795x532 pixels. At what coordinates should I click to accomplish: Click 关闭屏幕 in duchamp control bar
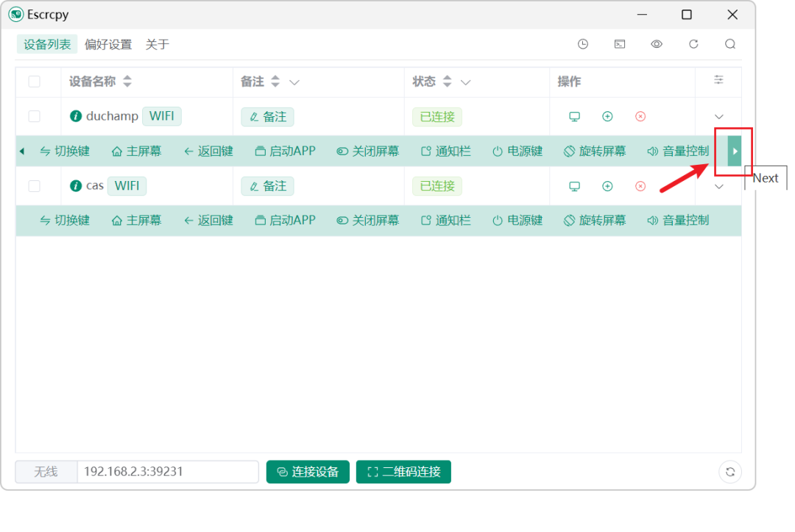point(367,151)
